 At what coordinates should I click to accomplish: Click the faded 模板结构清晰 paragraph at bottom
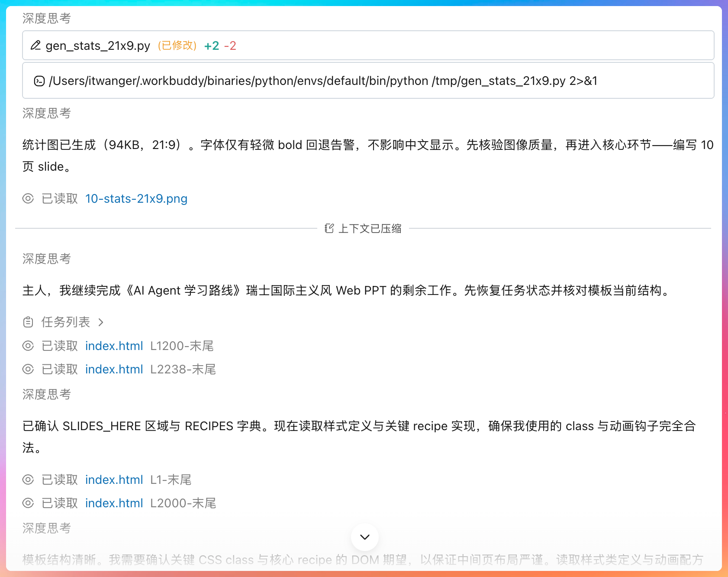click(363, 560)
